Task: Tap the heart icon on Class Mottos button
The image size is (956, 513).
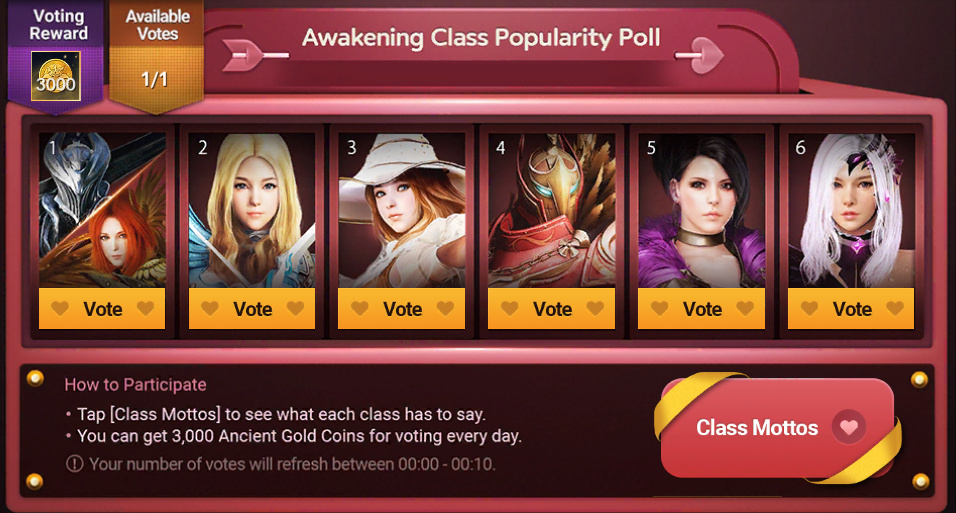Action: 849,427
